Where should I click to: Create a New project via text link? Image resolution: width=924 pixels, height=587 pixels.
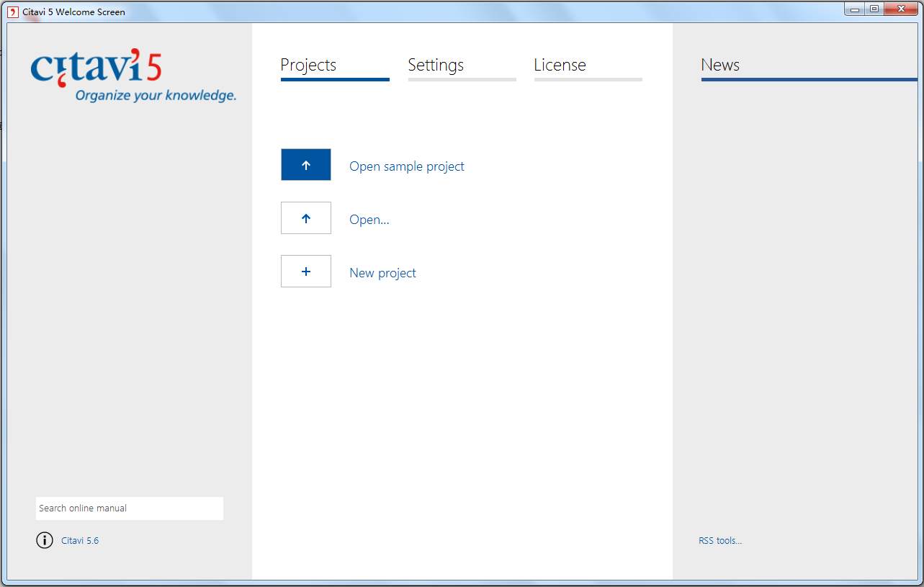pyautogui.click(x=382, y=273)
